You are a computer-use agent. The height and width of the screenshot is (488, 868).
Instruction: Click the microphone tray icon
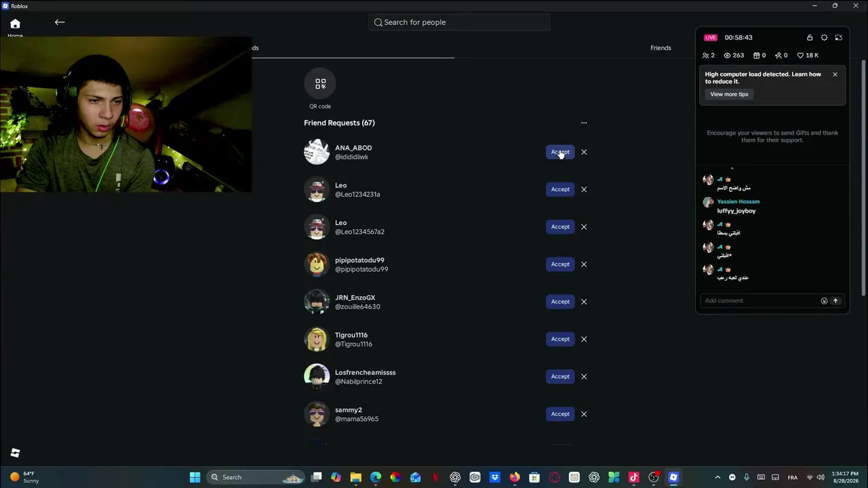pyautogui.click(x=747, y=477)
